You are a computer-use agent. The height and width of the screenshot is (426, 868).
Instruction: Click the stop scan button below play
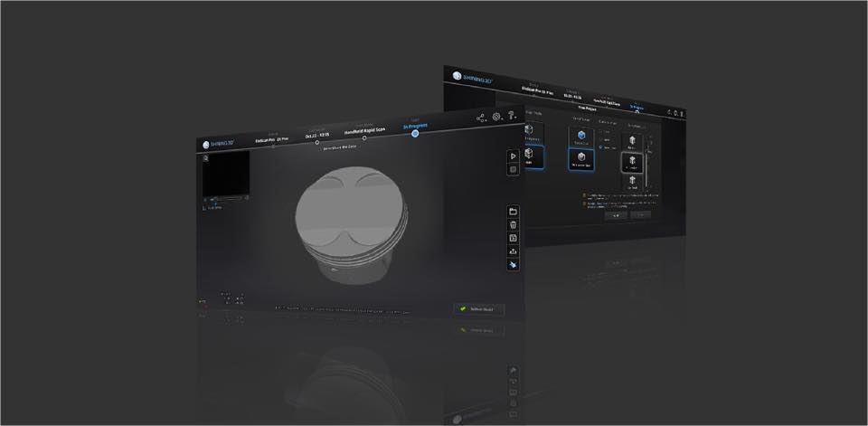(x=513, y=169)
